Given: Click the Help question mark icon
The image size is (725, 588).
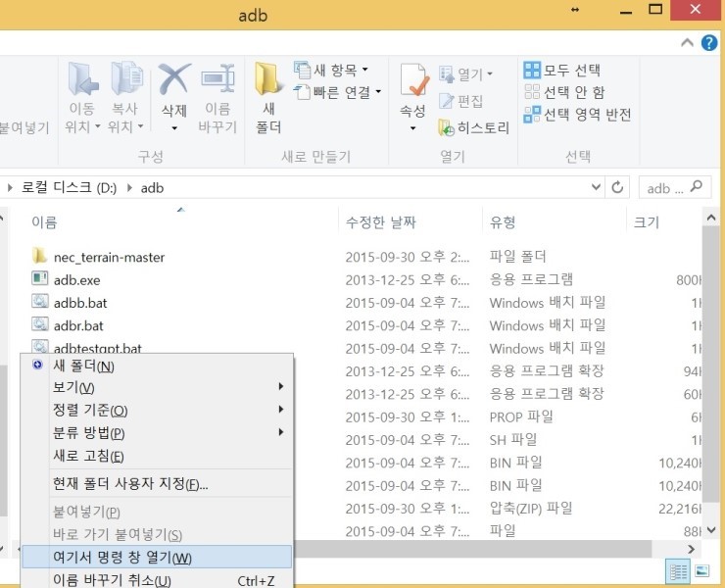Looking at the screenshot, I should pos(709,44).
